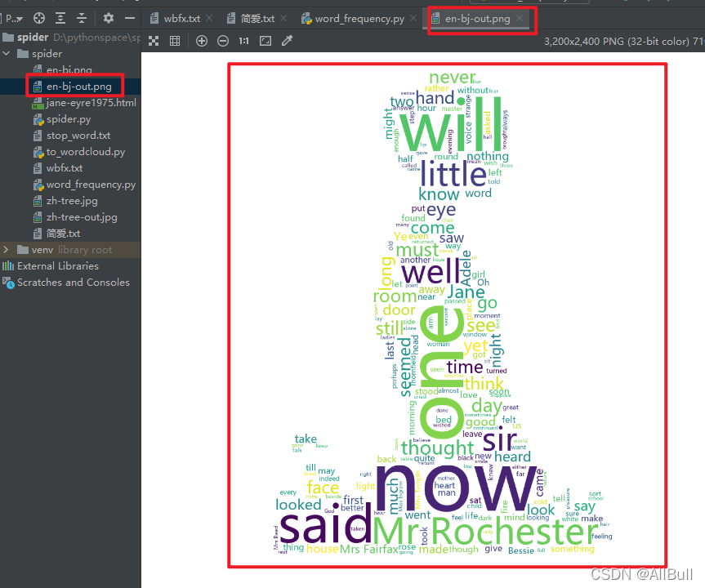Close the 简爱.txt tab
Image resolution: width=705 pixels, height=588 pixels.
point(283,18)
